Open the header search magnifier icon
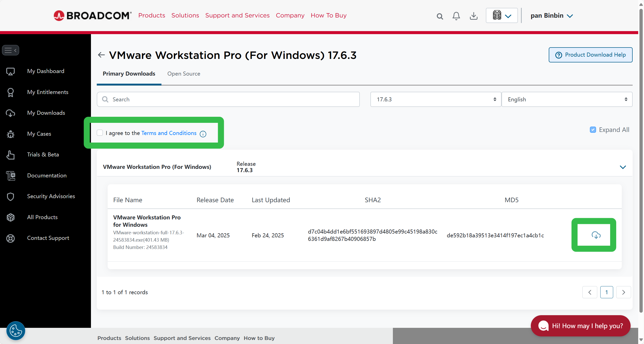Image resolution: width=644 pixels, height=344 pixels. click(x=440, y=16)
